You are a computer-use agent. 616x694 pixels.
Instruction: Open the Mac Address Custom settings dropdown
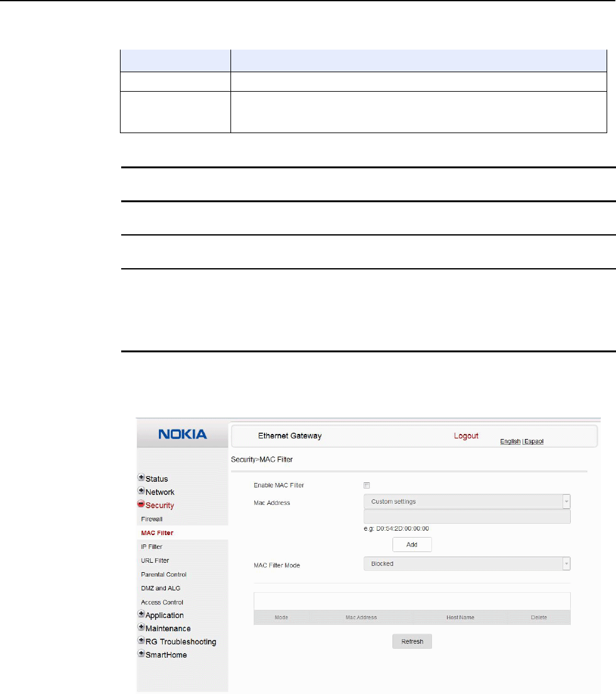[467, 501]
